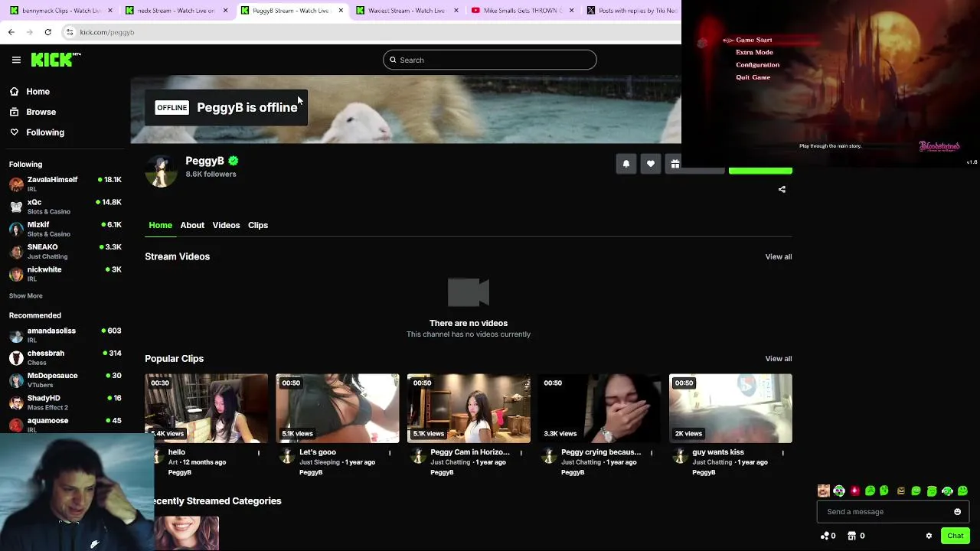Open amandasoliss recommended channel
The width and height of the screenshot is (980, 551).
[65, 335]
